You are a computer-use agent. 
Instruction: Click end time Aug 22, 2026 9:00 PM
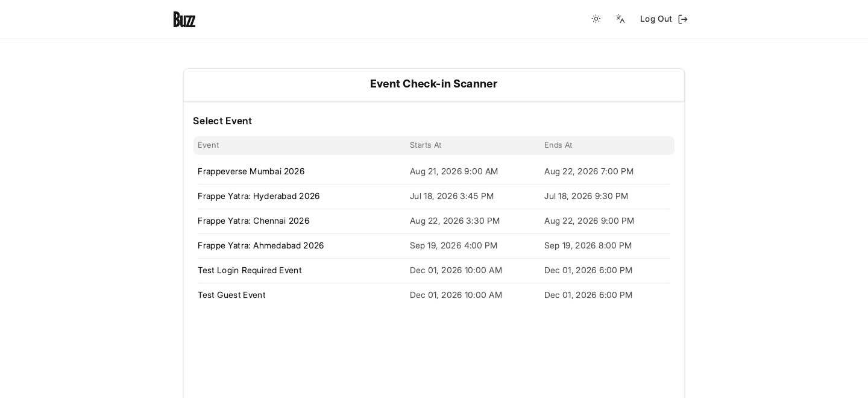pos(590,221)
